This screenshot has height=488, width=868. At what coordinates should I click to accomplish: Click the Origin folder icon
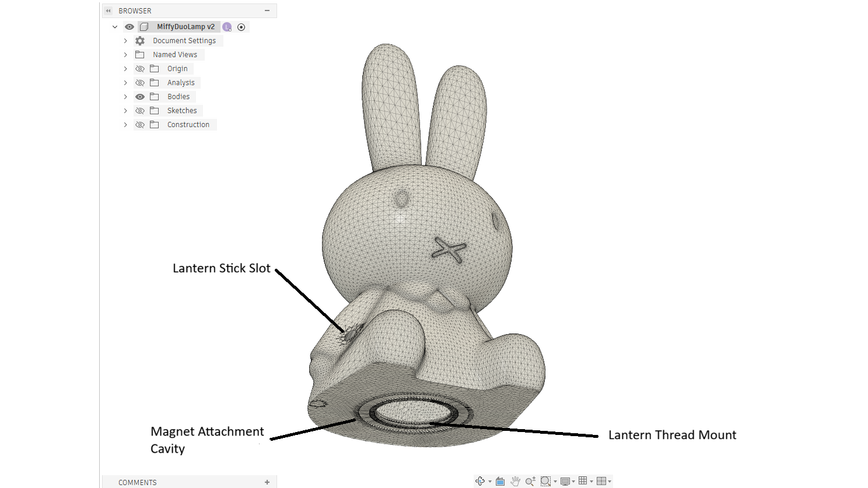pos(155,69)
